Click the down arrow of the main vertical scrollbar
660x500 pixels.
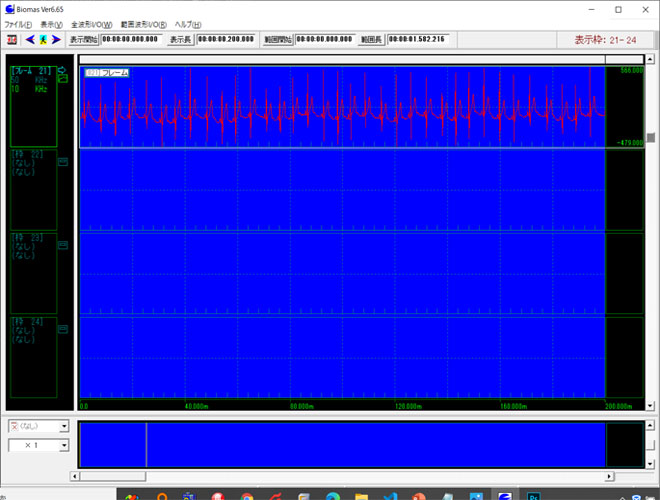point(650,406)
